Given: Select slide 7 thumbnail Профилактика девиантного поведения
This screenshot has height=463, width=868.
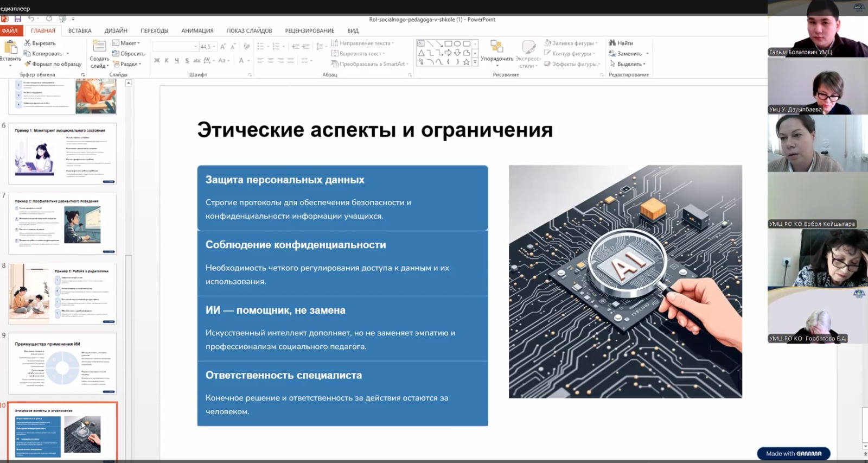Looking at the screenshot, I should (x=62, y=223).
